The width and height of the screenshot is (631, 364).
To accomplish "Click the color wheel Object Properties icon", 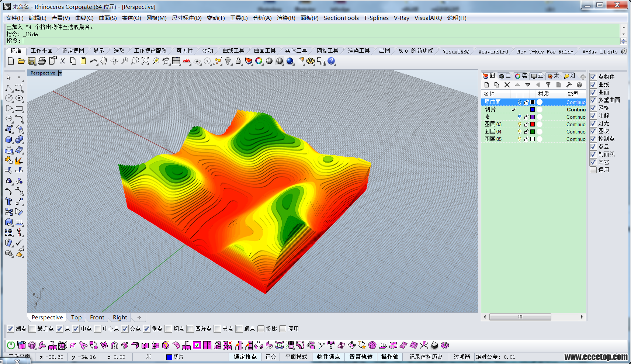I will 259,61.
